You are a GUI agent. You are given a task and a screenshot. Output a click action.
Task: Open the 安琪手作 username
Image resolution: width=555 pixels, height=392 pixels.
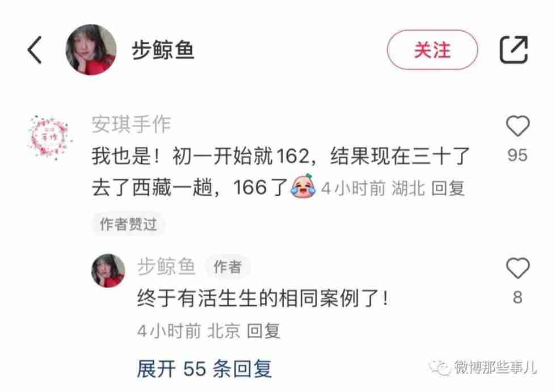coord(131,125)
